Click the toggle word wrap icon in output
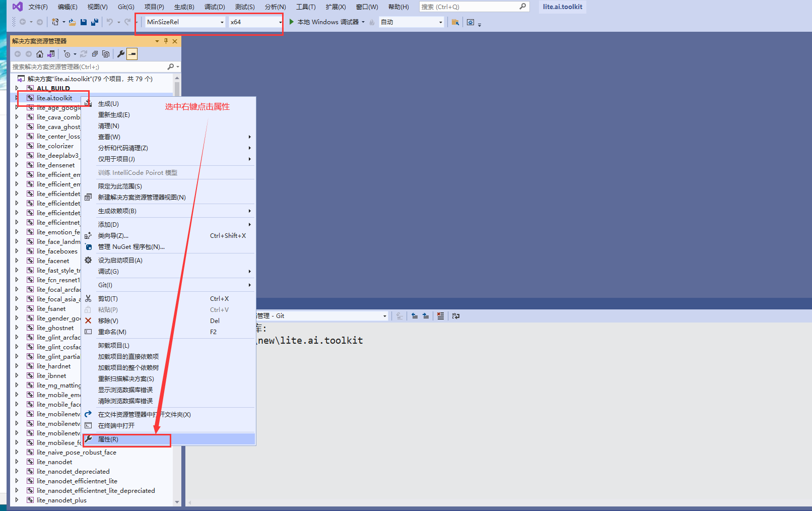This screenshot has height=511, width=812. pyautogui.click(x=456, y=316)
